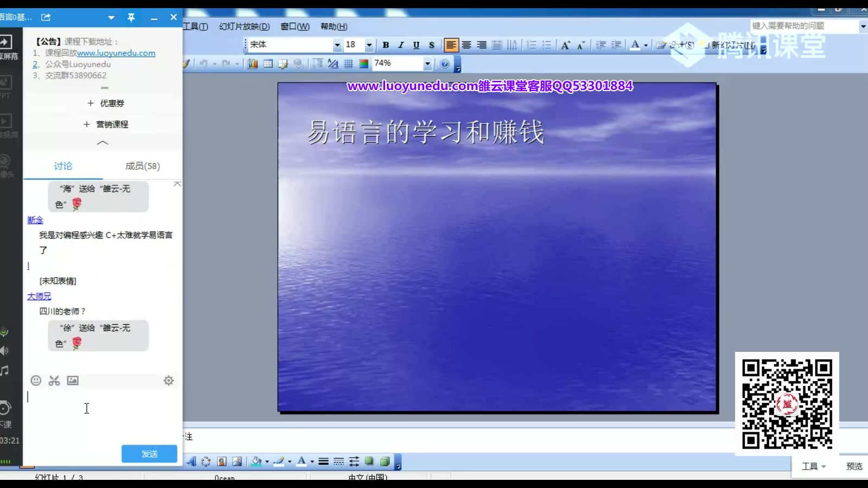Image resolution: width=868 pixels, height=488 pixels.
Task: Open 工具(T) menu
Action: tap(195, 27)
